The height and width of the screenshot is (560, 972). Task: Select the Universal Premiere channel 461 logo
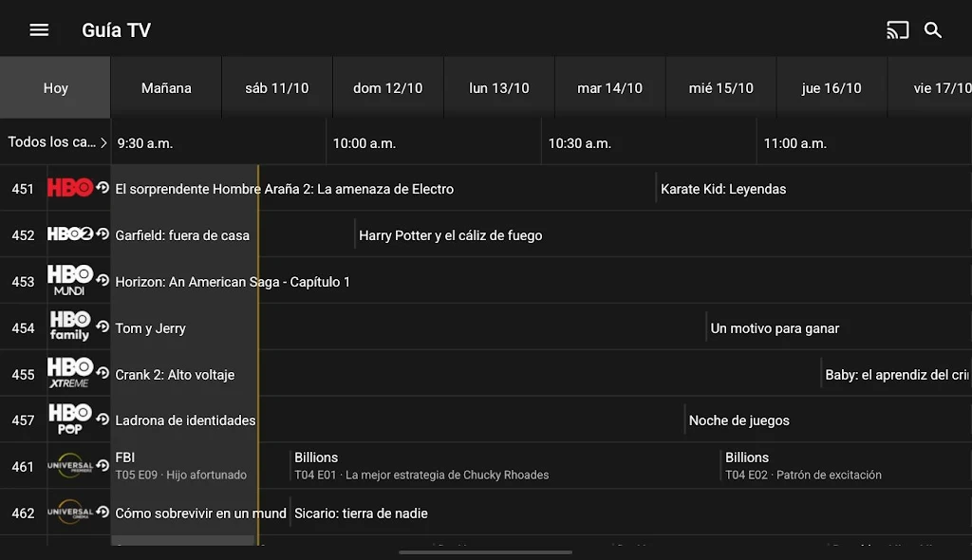70,466
